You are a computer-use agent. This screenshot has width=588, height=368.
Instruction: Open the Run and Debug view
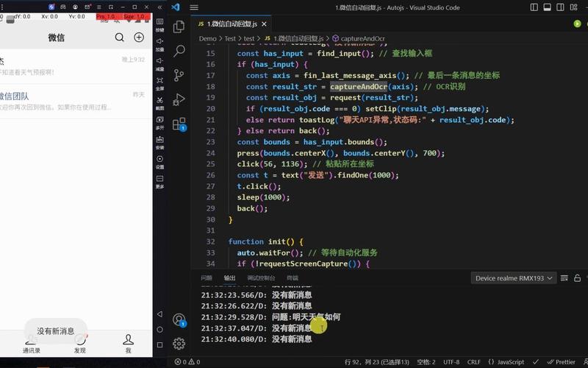click(179, 99)
